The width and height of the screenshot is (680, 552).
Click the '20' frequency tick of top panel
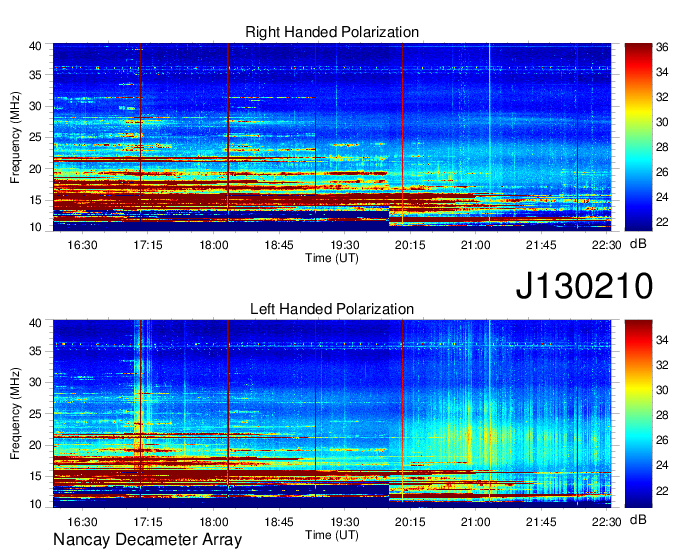coord(35,169)
